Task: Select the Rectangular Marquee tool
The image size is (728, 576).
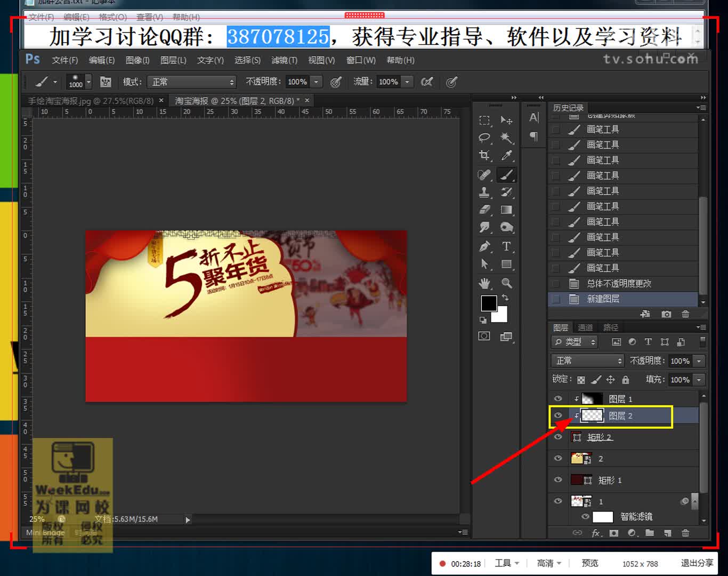Action: 484,121
